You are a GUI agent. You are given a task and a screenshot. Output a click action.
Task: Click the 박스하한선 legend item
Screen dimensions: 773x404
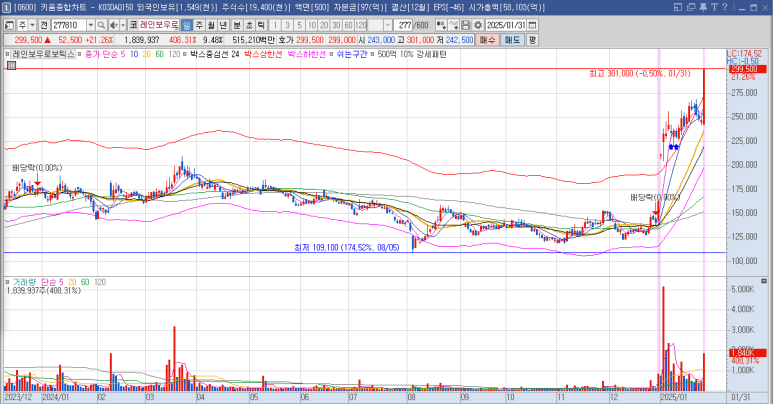(307, 54)
